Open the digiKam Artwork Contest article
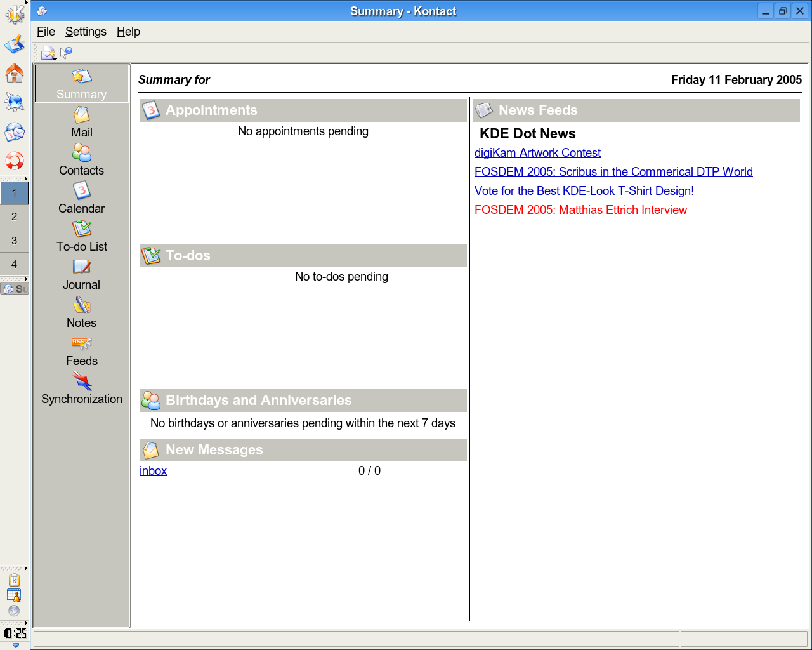 point(537,152)
